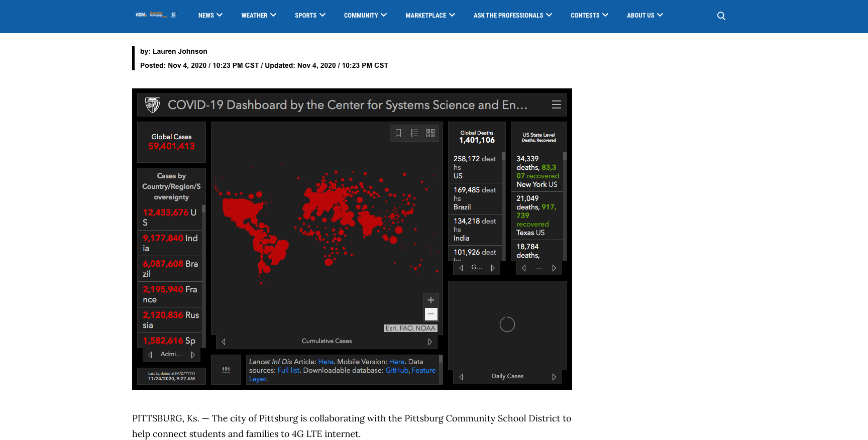Open the GitHub database link
The height and width of the screenshot is (440, 868).
397,370
